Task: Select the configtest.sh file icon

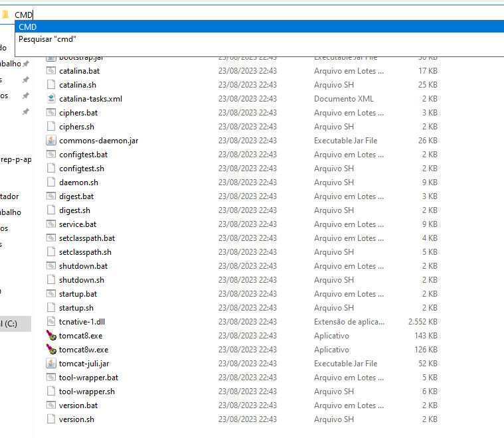Action: [x=51, y=169]
